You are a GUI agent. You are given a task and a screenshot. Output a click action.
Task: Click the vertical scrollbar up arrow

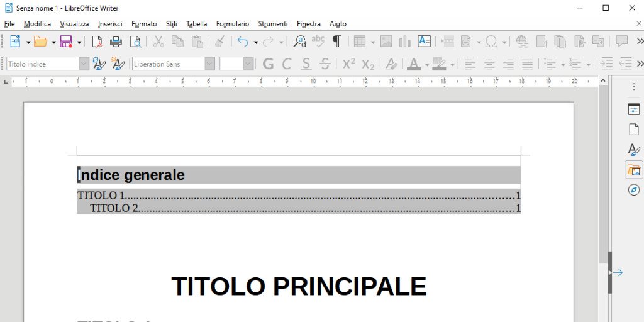coord(602,81)
